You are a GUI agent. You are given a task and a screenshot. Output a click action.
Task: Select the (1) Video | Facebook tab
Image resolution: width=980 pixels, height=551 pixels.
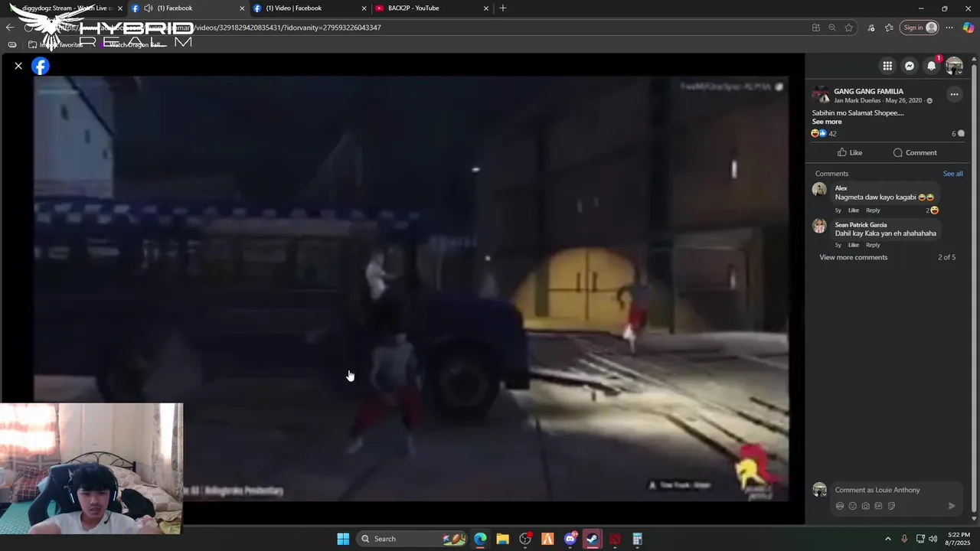coord(309,8)
